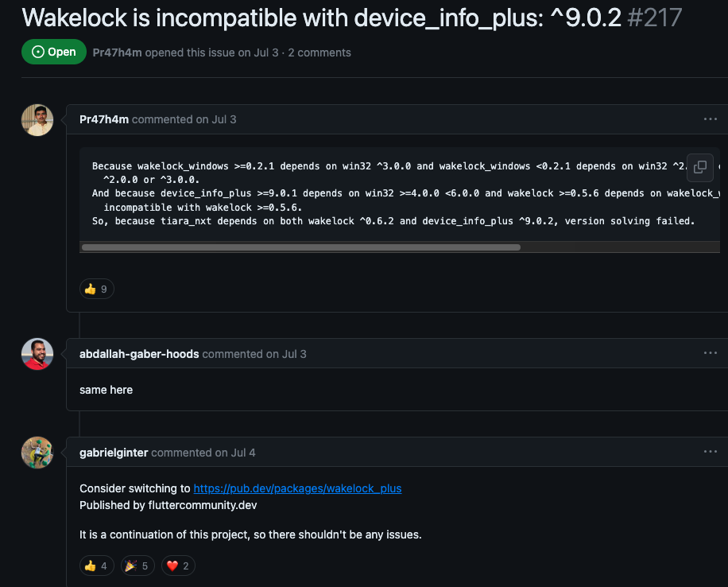728x587 pixels.
Task: Toggle thumbs up reaction with 4 votes
Action: tap(96, 566)
